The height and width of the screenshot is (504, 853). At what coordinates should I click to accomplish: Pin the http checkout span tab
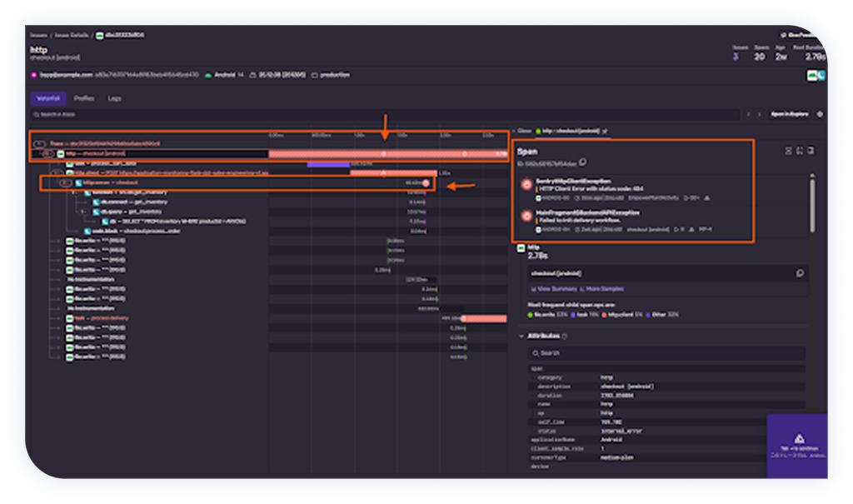pyautogui.click(x=605, y=131)
